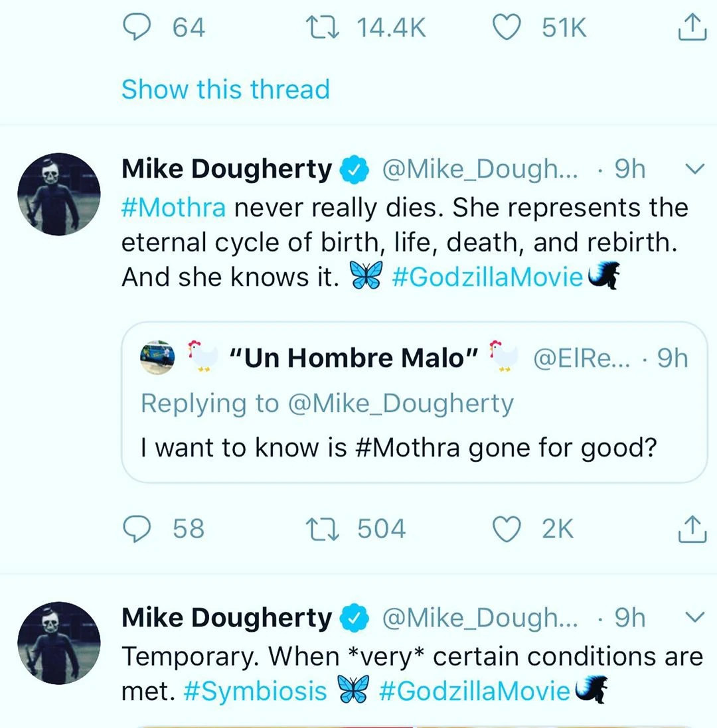View Mike Dougherty's avatar on the Mothra tweet
717x728 pixels.
pyautogui.click(x=58, y=194)
